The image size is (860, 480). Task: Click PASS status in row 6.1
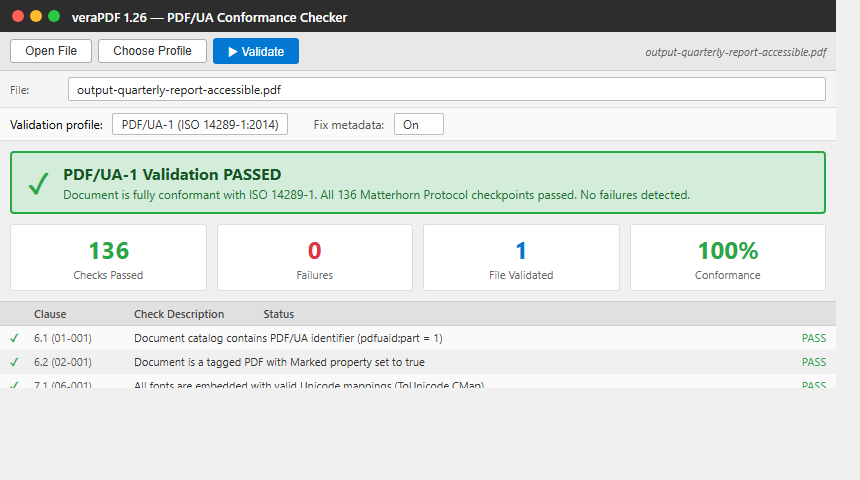[814, 338]
